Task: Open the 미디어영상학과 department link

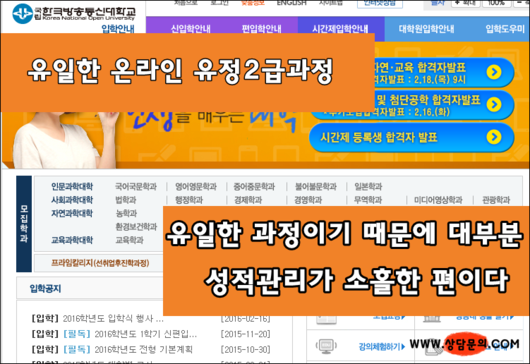Action: (x=438, y=200)
